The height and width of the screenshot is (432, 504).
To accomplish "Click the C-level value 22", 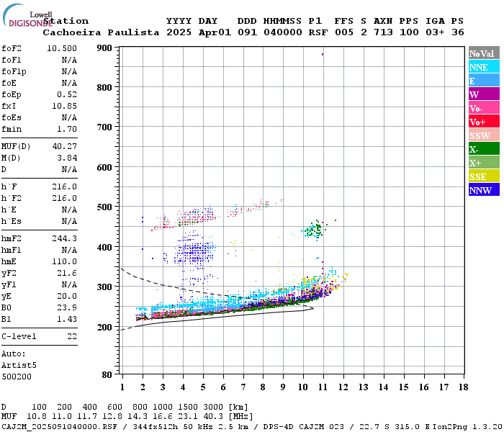I will [72, 336].
